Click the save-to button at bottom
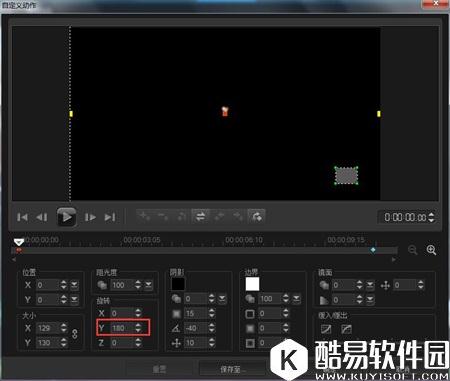Screen dimensions: 450x381 231,369
